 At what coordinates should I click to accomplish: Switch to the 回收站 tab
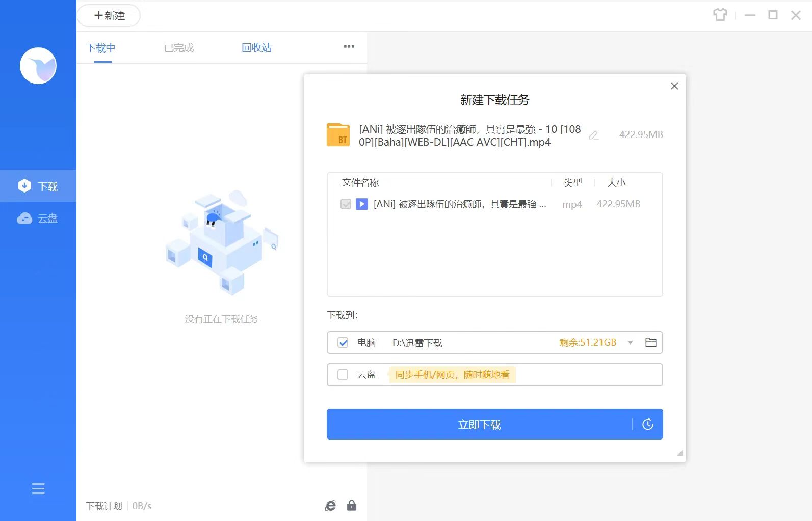coord(256,48)
